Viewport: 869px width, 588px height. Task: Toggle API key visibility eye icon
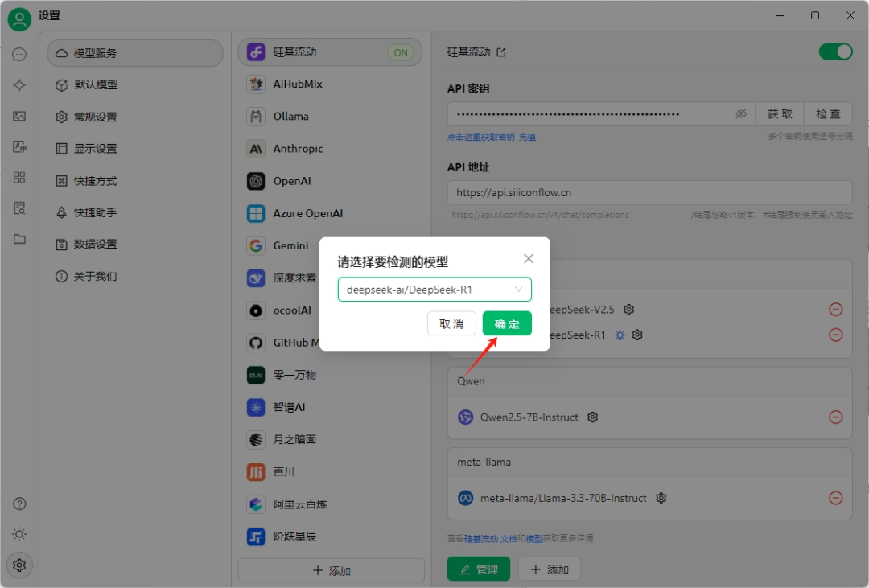(741, 114)
